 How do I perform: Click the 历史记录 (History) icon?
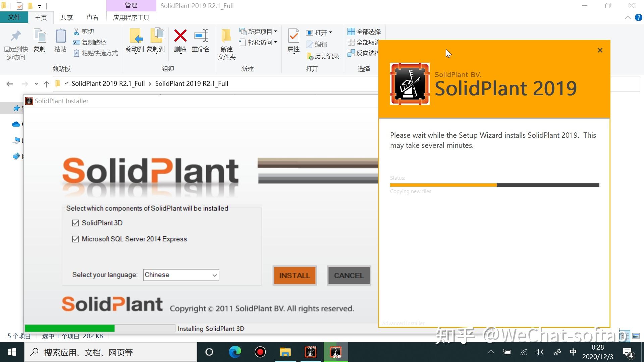(323, 56)
